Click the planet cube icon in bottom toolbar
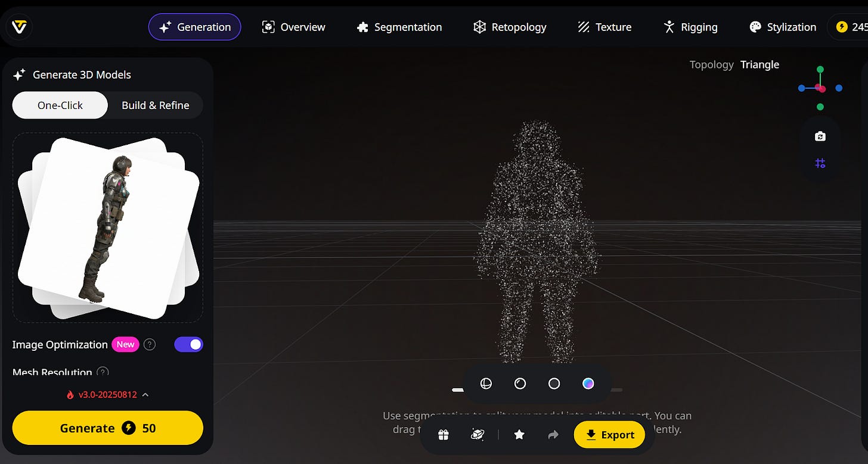The width and height of the screenshot is (868, 464). click(478, 435)
